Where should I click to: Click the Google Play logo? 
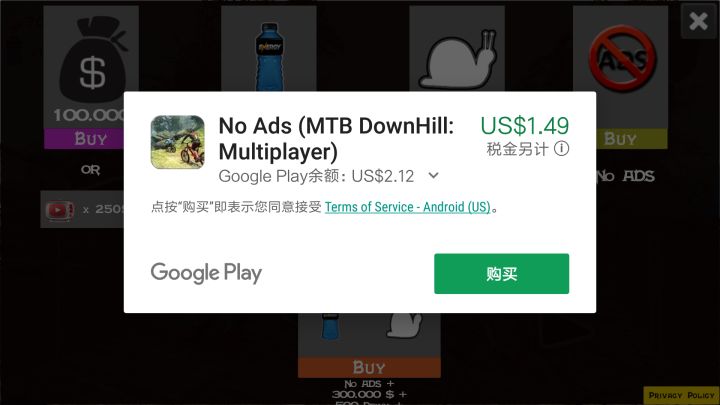(206, 273)
